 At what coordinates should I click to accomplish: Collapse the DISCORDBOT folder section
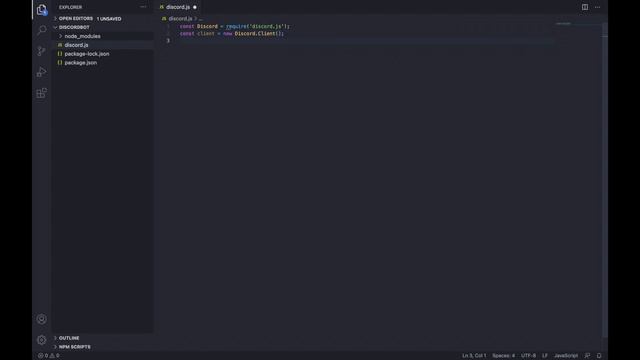tap(56, 27)
